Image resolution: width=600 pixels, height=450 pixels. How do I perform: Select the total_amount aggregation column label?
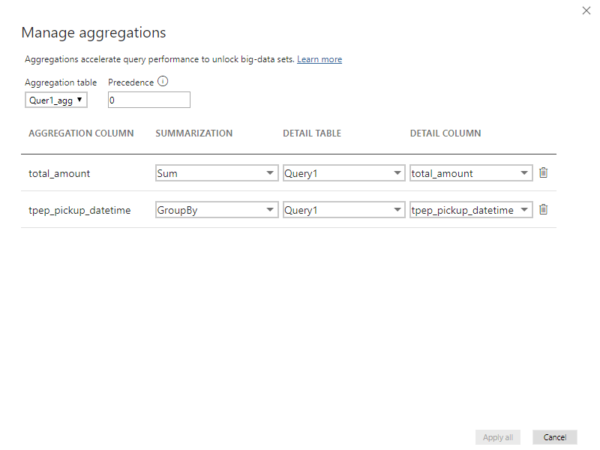[x=59, y=173]
